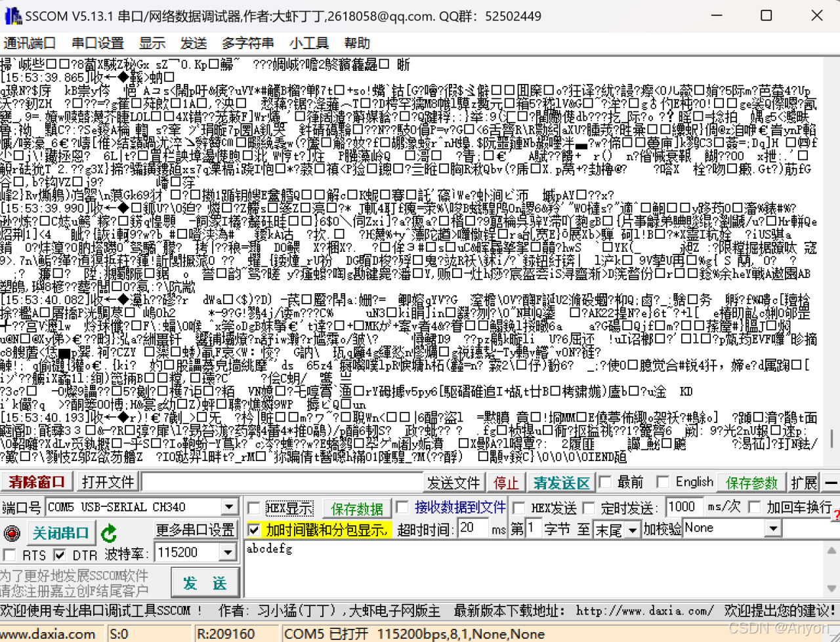Uncheck 加时间戳和分包显示 checkbox
Viewport: 840px width, 642px height.
point(253,529)
